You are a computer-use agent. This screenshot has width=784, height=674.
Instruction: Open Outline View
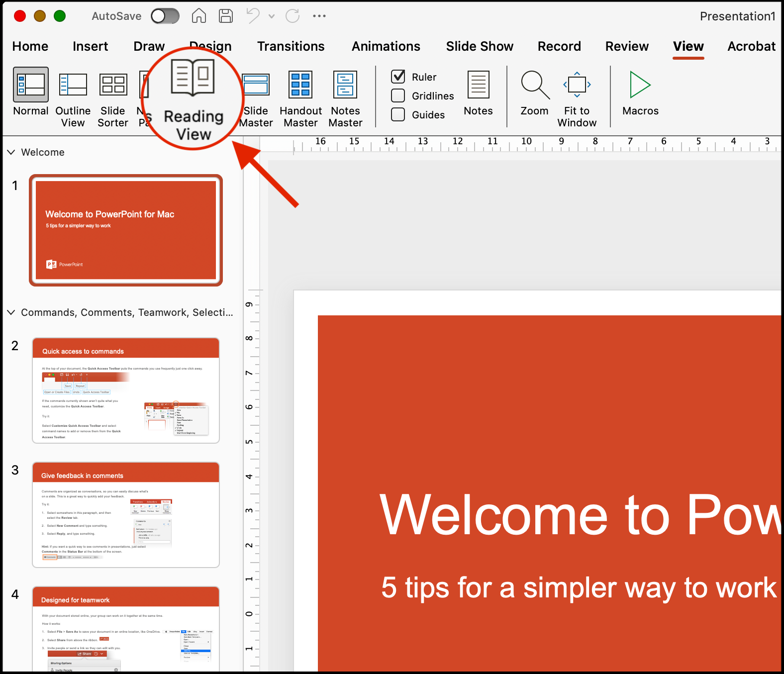[x=73, y=99]
